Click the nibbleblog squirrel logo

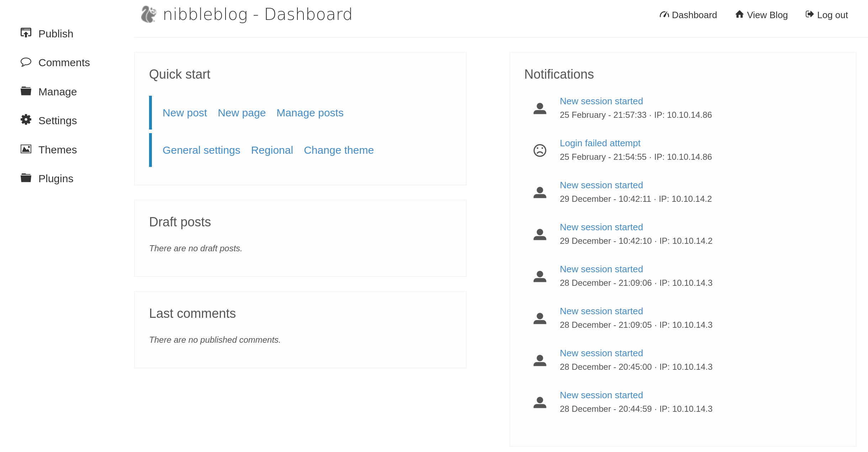(x=149, y=14)
